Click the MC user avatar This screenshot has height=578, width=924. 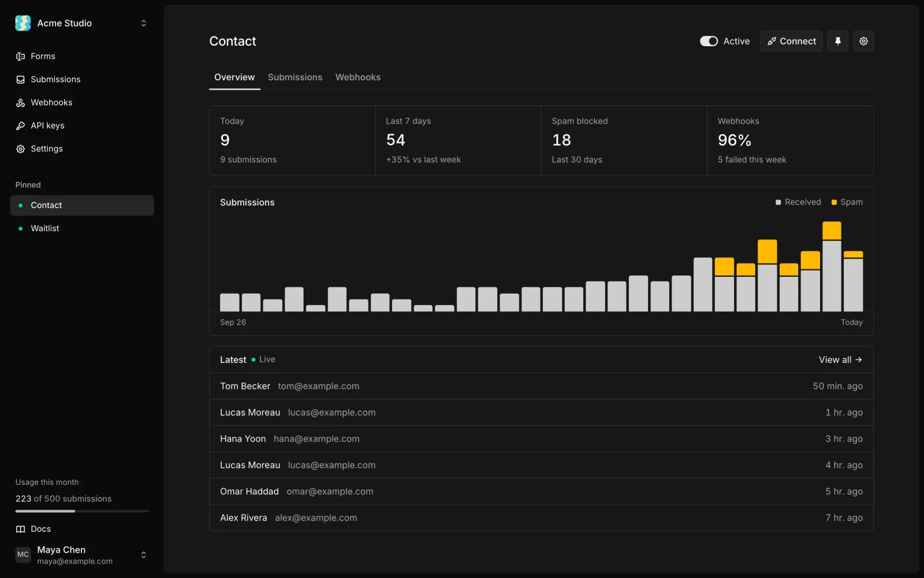23,554
